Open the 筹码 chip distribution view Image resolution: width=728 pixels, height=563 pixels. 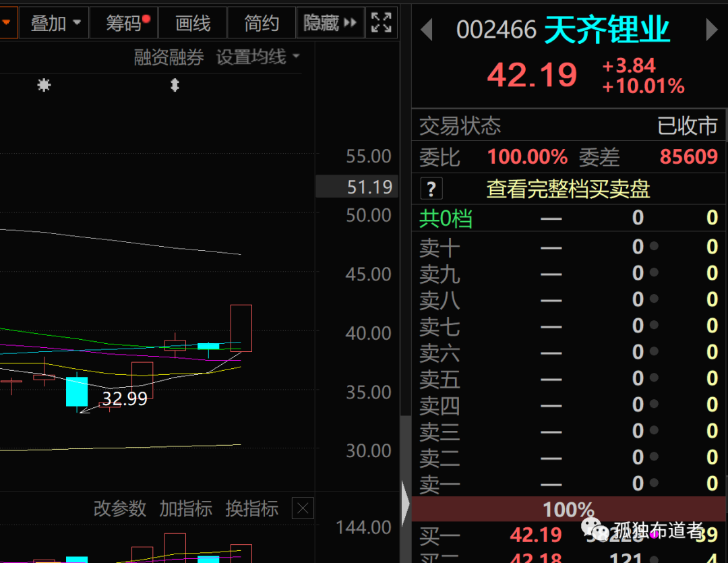pos(123,22)
